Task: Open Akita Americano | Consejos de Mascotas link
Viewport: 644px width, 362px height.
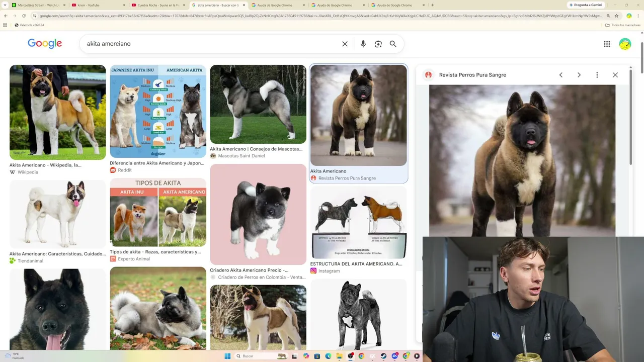Action: click(x=256, y=149)
